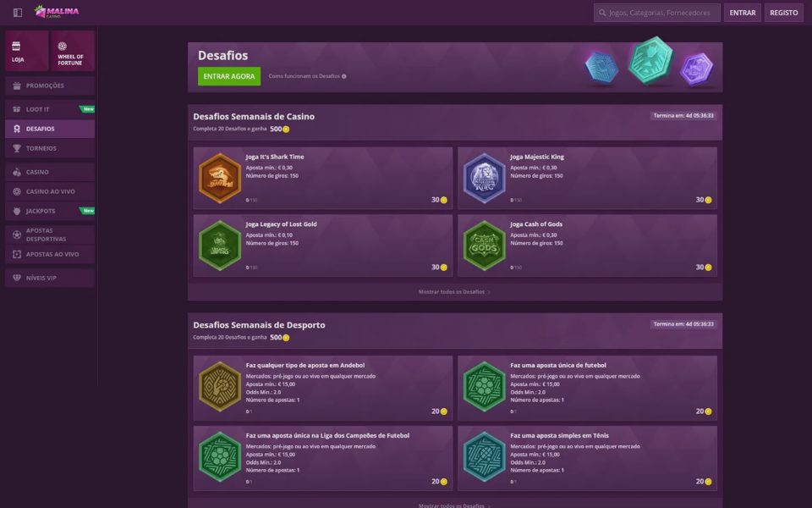This screenshot has width=812, height=508.
Task: Open Apostas Desportivas in the sidebar
Action: coord(50,235)
